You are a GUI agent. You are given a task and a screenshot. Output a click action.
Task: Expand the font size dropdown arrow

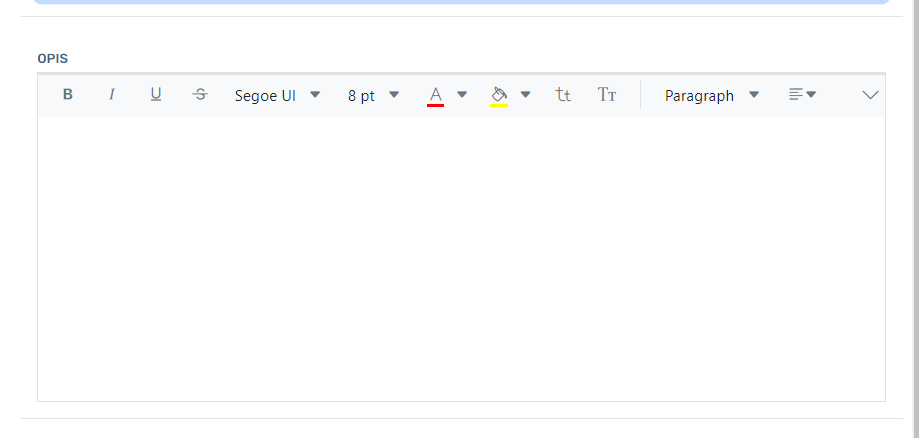coord(394,95)
